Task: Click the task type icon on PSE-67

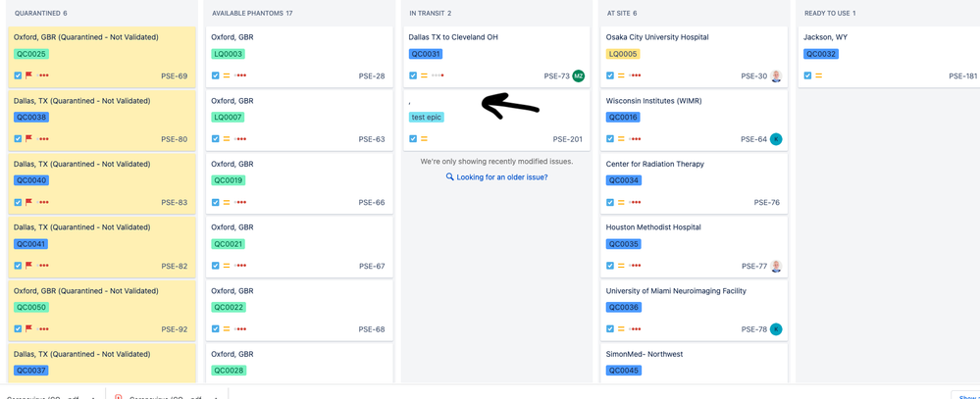Action: [x=215, y=266]
